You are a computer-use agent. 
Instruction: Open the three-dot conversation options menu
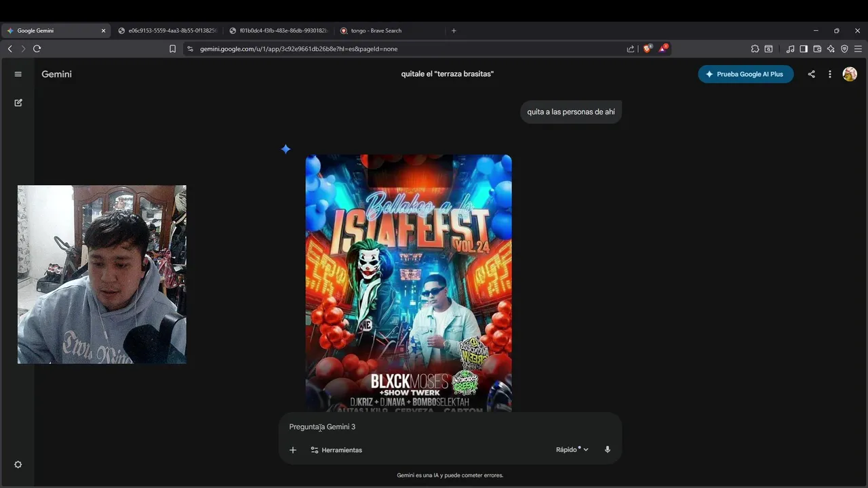tap(830, 74)
